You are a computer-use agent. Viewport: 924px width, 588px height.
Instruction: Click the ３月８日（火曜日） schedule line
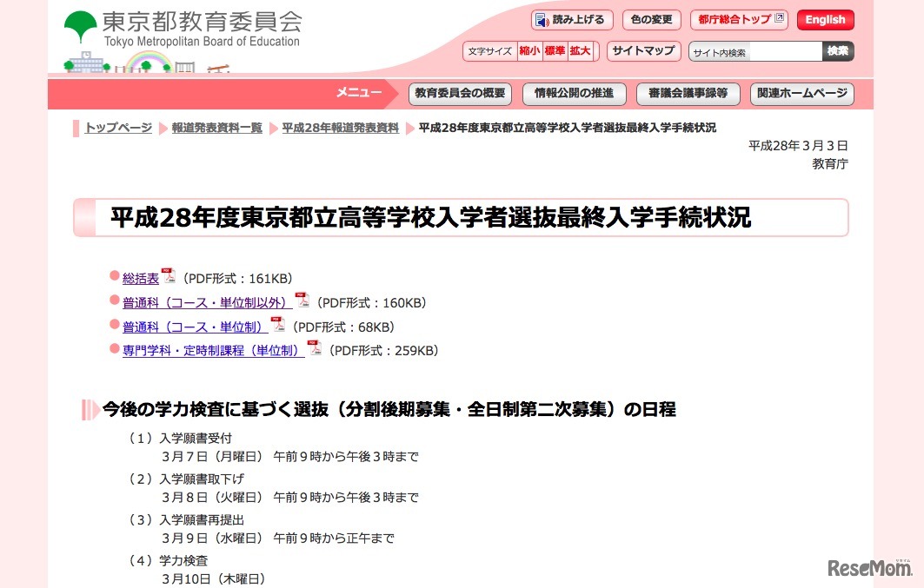[x=290, y=498]
